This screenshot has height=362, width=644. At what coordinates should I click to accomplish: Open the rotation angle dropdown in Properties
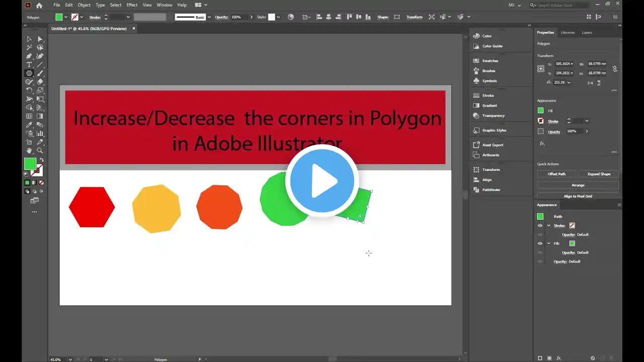click(x=569, y=82)
